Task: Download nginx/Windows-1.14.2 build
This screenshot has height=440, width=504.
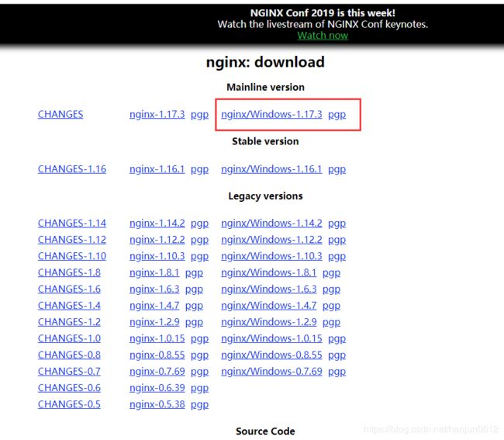Action: 271,223
